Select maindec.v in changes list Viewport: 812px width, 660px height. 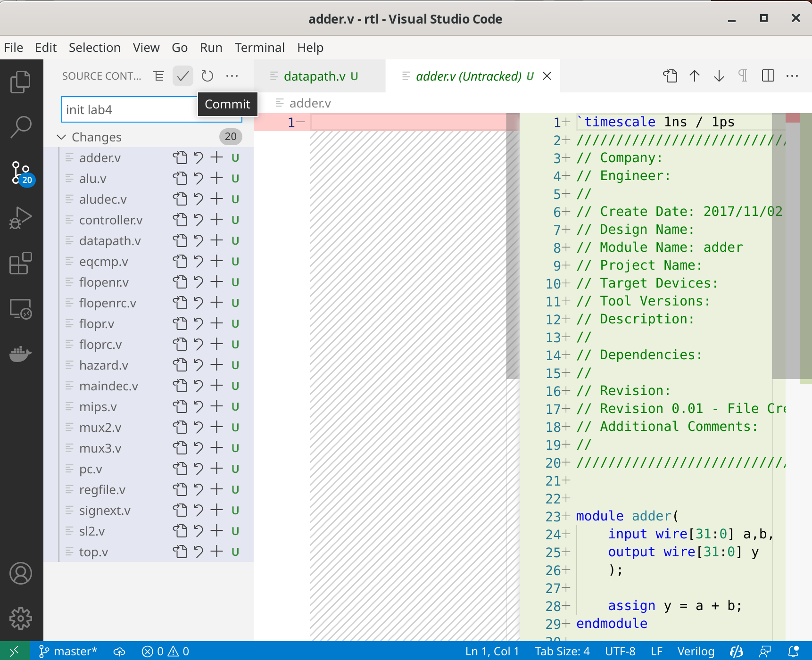point(149,386)
